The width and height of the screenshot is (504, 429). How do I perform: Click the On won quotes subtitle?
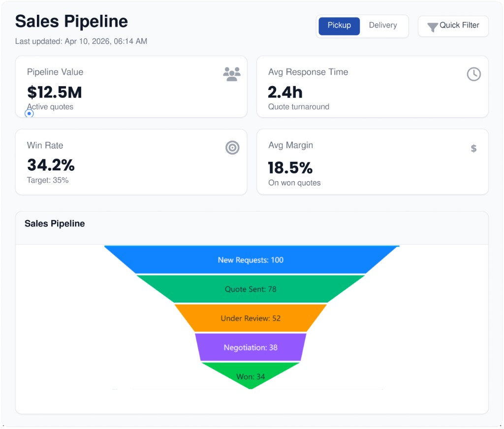coord(294,183)
